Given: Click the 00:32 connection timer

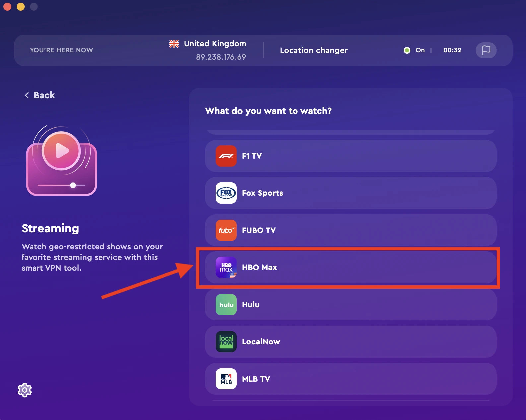Looking at the screenshot, I should 452,50.
